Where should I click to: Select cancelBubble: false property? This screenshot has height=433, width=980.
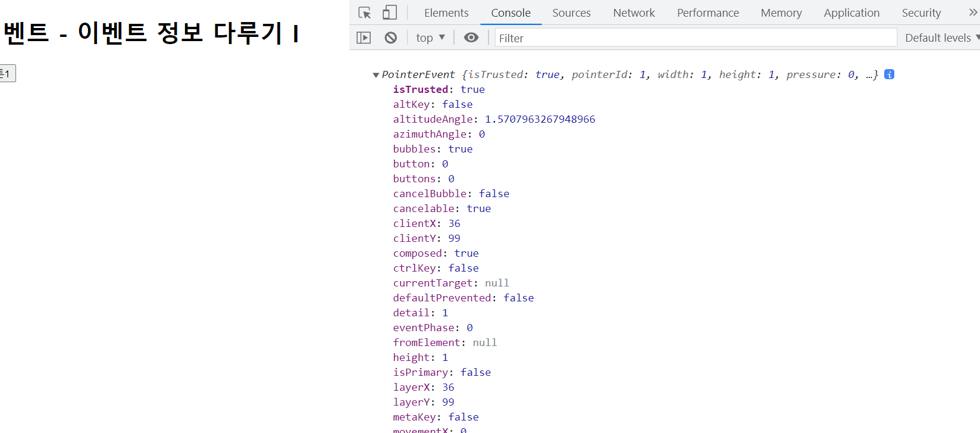pyautogui.click(x=451, y=194)
